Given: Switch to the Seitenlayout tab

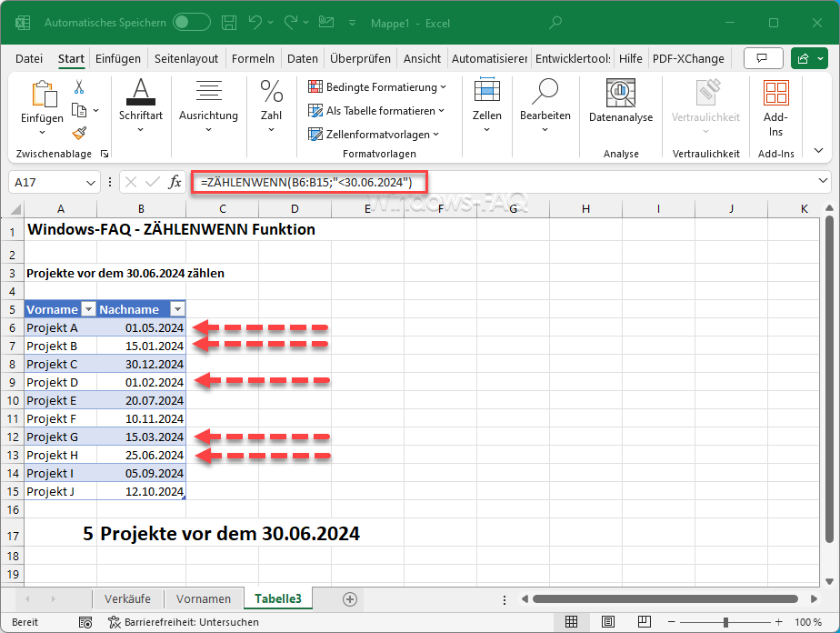Looking at the screenshot, I should [186, 58].
